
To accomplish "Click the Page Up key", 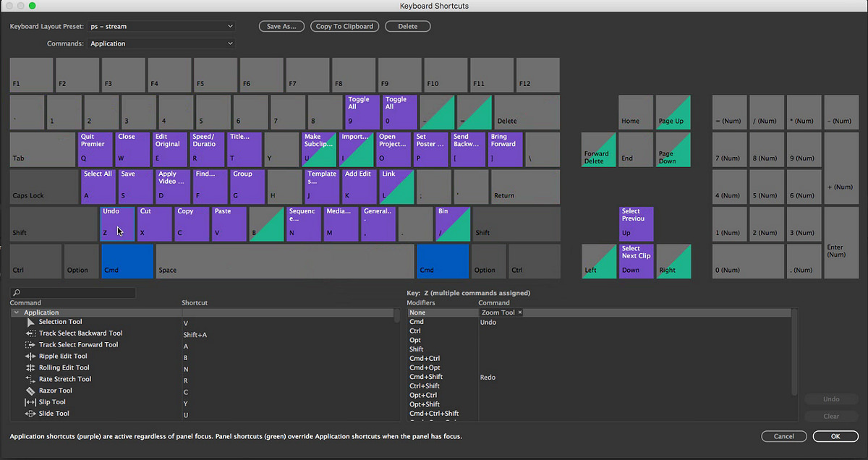I will [673, 112].
